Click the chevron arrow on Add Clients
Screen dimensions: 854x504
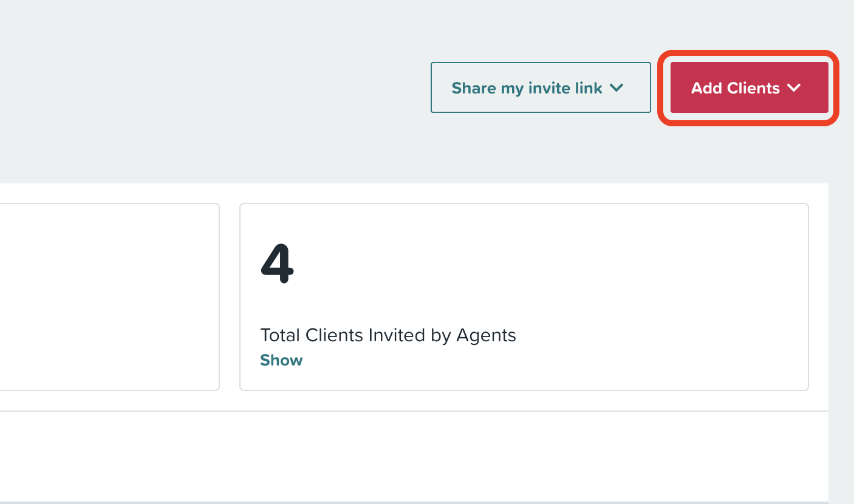[x=794, y=88]
